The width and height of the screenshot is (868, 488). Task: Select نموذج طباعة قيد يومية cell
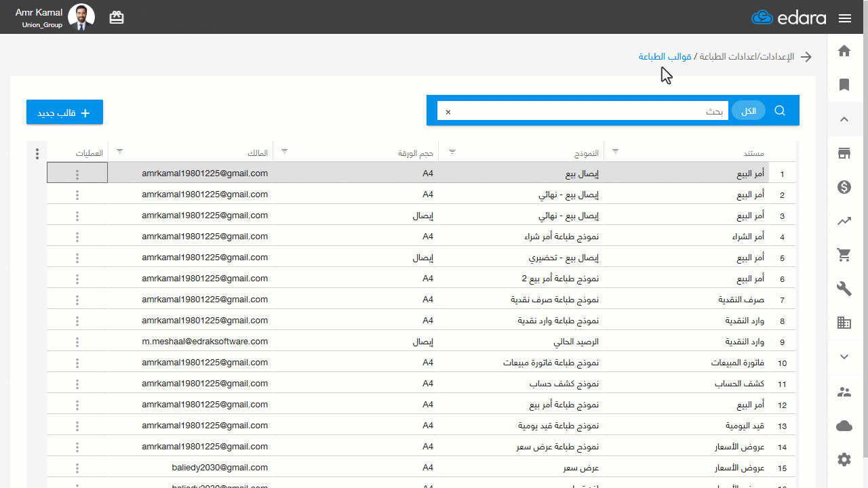pyautogui.click(x=521, y=426)
